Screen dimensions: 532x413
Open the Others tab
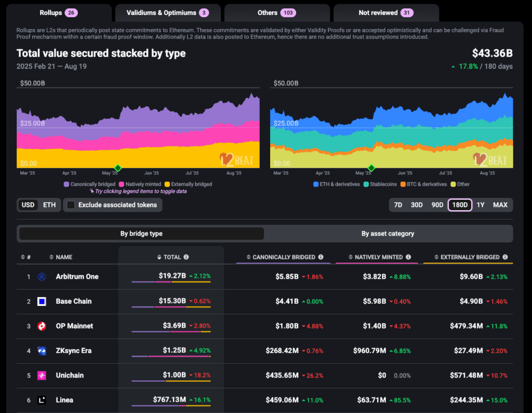pos(277,13)
